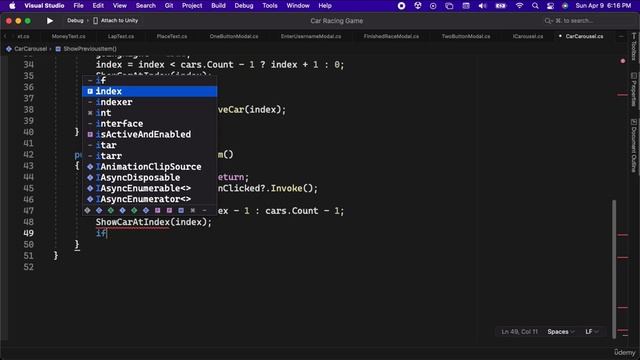Open the View menu
This screenshot has width=640, height=360.
[x=120, y=6]
